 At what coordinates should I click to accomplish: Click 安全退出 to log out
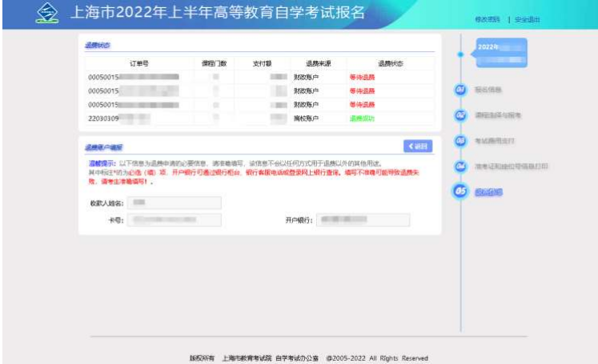(527, 18)
